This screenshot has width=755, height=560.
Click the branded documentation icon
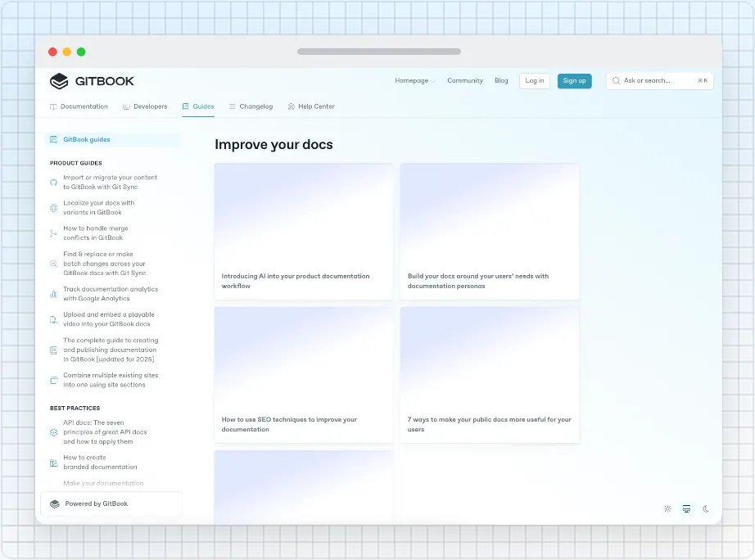point(53,463)
